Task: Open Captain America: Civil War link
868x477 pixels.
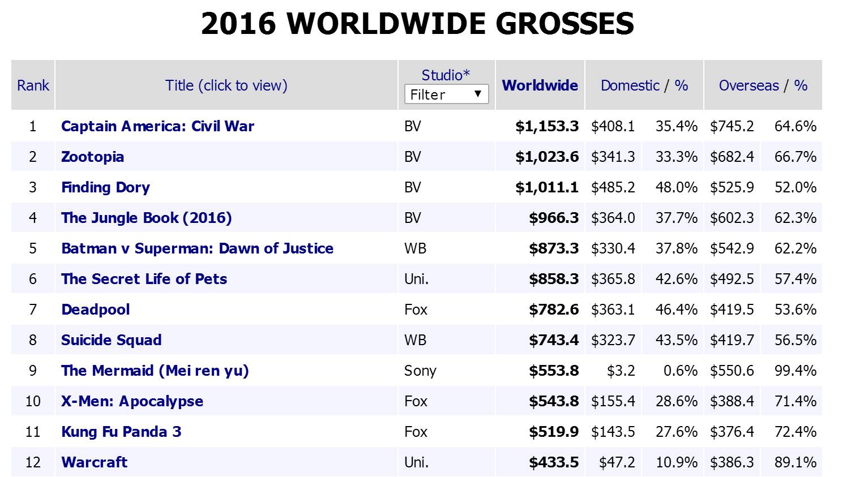Action: (157, 126)
